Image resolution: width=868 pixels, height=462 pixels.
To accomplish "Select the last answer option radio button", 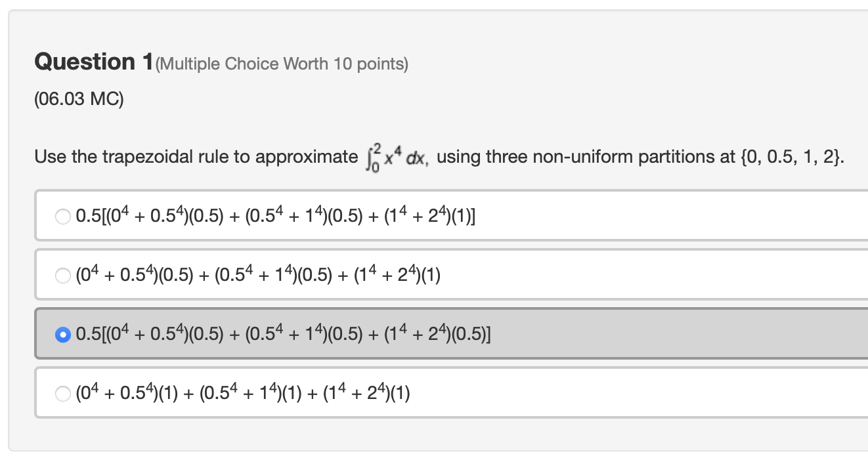I will 63,392.
